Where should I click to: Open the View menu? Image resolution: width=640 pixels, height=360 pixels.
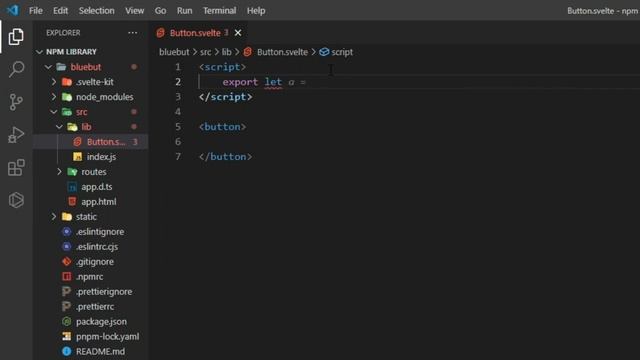point(134,11)
